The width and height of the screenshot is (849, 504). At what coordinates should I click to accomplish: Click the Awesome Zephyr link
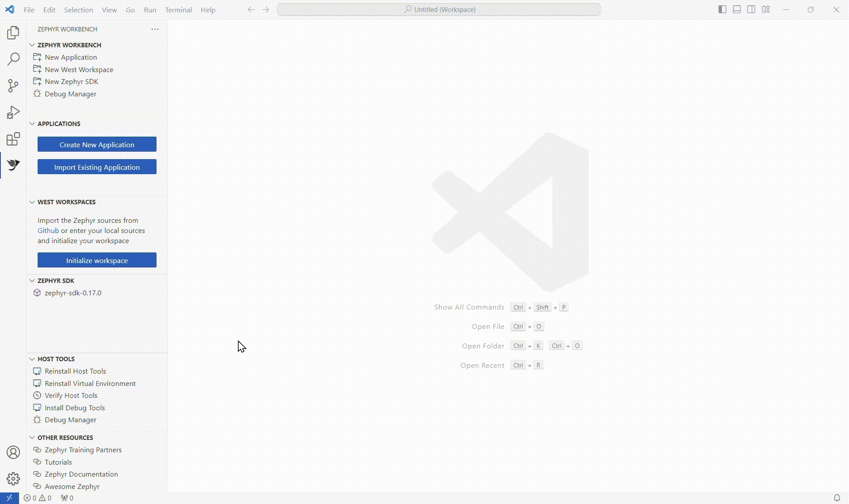click(x=71, y=486)
